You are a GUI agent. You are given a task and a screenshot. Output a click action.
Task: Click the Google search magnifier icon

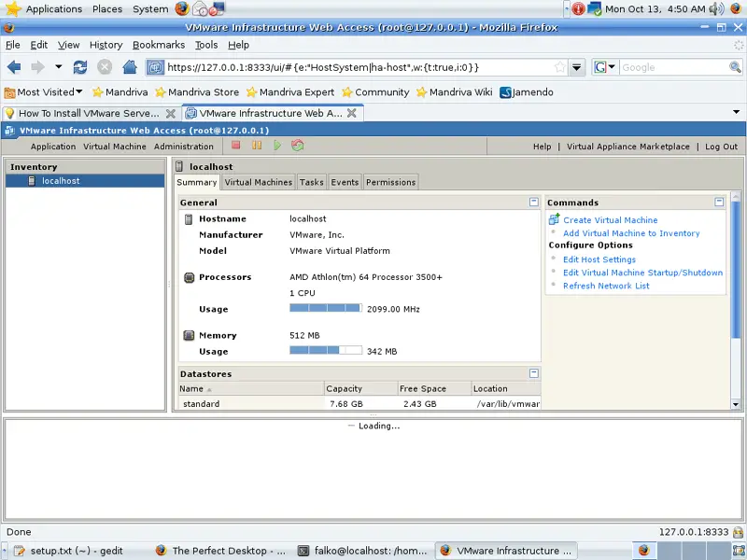[735, 67]
